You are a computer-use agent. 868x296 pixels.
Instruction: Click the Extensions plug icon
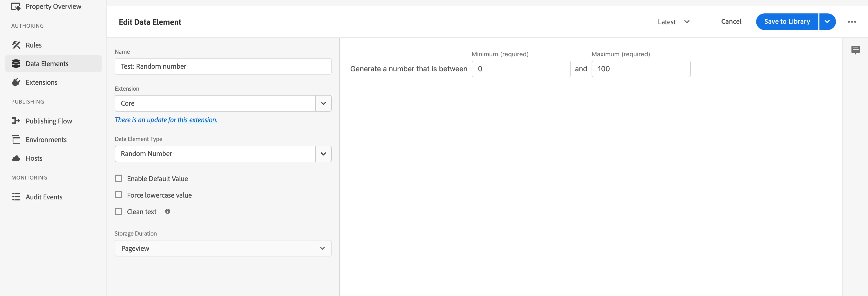[16, 82]
